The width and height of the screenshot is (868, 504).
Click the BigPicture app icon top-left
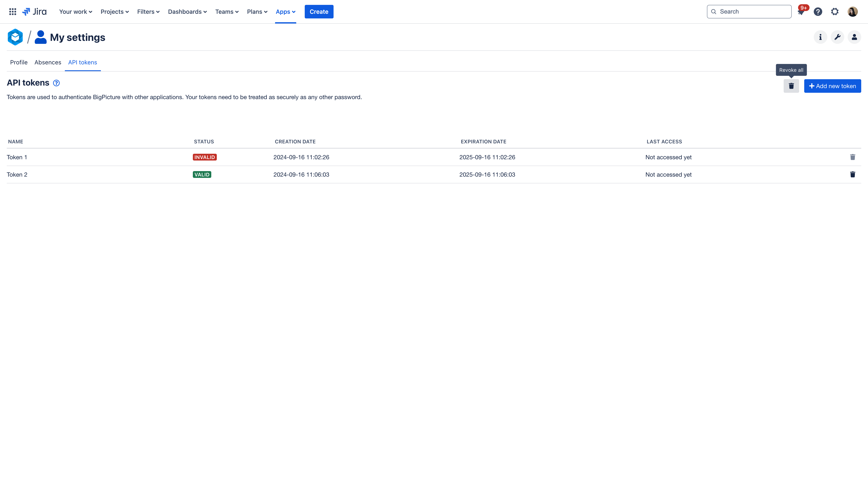pos(15,37)
